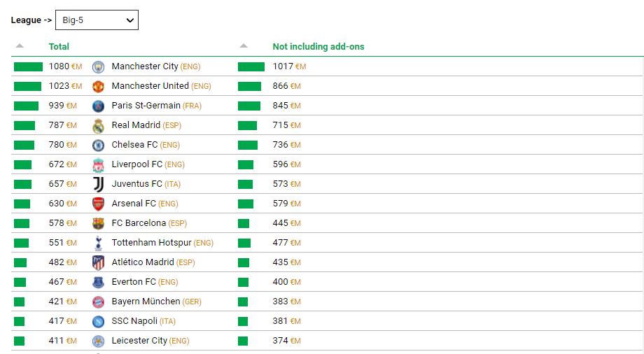Image resolution: width=644 pixels, height=354 pixels.
Task: Click Real Madrid add-ons excluded bar
Action: tap(247, 126)
